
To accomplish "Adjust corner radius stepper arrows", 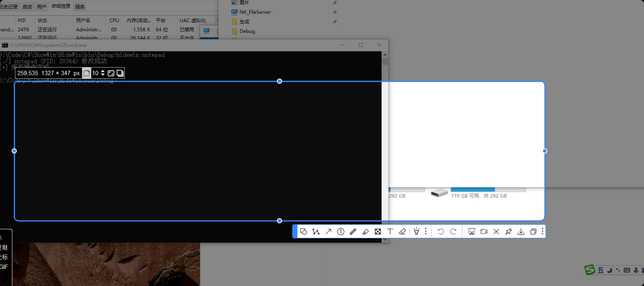I will point(103,73).
